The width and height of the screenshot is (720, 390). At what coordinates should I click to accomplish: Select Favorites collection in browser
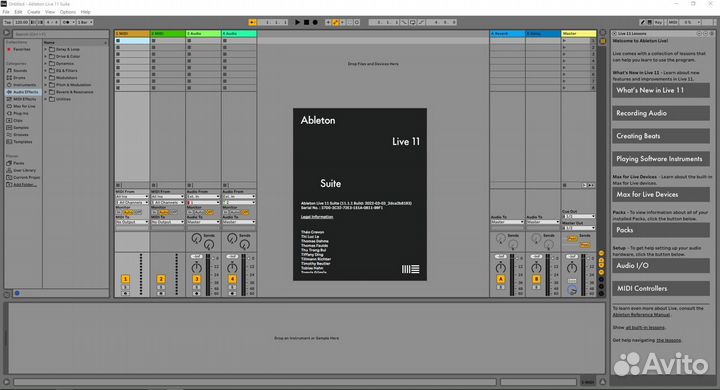pos(22,49)
